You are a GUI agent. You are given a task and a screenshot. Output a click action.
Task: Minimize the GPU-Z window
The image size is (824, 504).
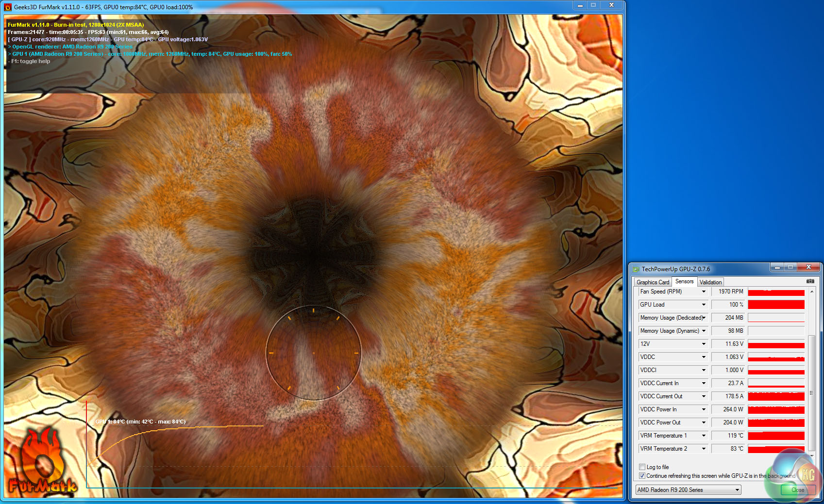(x=777, y=267)
